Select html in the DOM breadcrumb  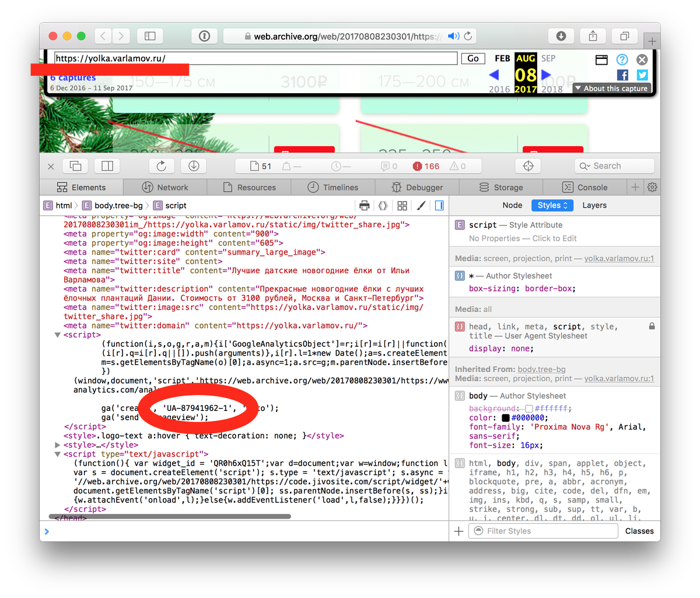pyautogui.click(x=58, y=205)
